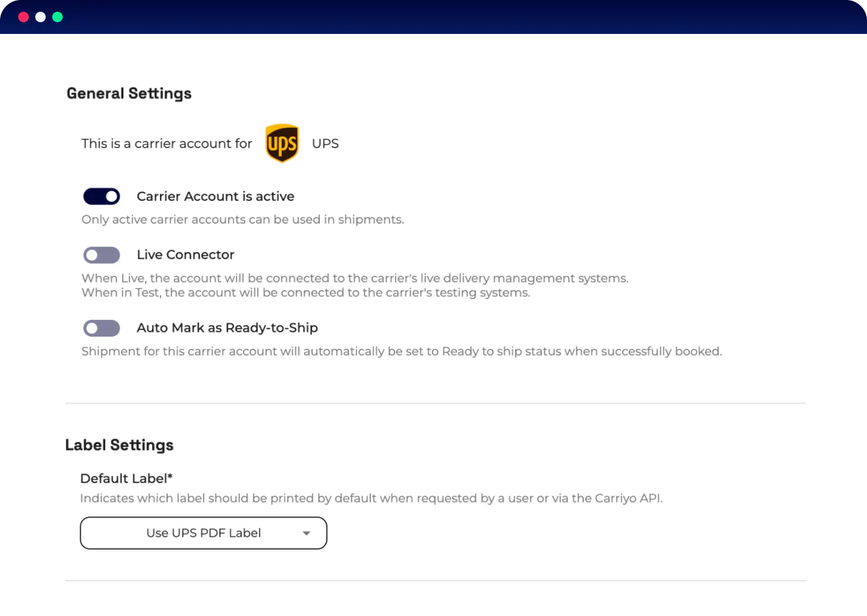Click the Carrier Account is active label

click(215, 196)
